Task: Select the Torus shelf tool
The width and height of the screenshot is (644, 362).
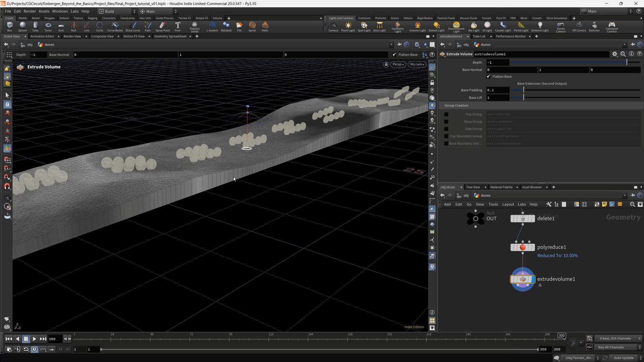Action: (x=48, y=26)
